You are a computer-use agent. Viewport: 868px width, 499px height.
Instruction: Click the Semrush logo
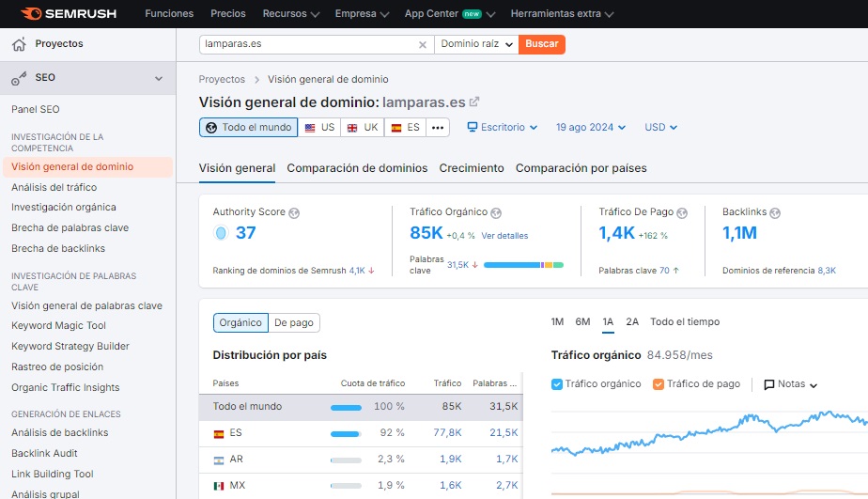point(68,14)
